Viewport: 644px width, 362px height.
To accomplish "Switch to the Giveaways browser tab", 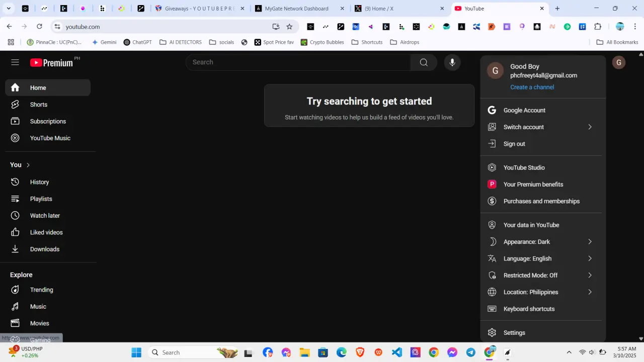I will coord(200,9).
